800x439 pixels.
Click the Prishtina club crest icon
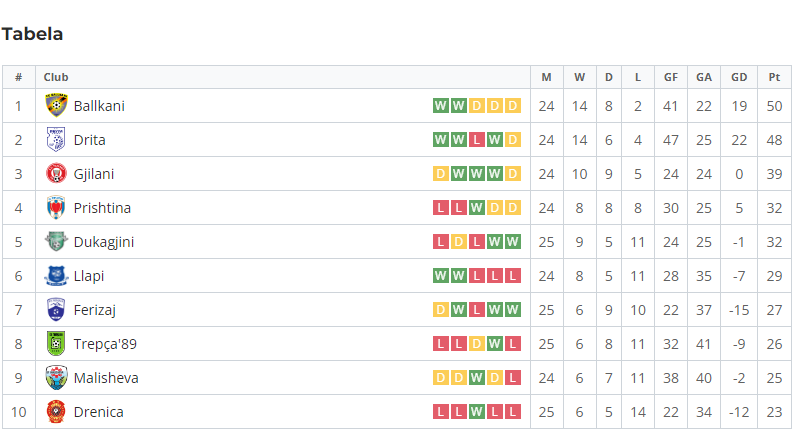click(56, 208)
